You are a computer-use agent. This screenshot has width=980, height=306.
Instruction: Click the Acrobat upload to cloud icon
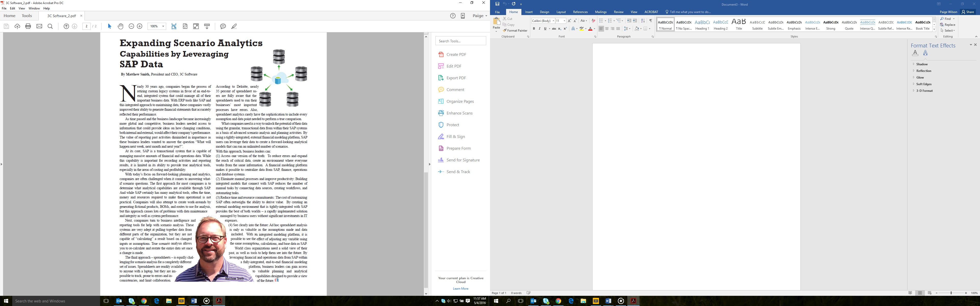click(17, 26)
